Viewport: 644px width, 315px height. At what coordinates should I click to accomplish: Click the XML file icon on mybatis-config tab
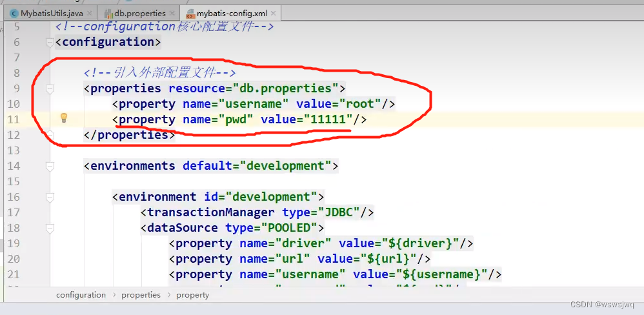coord(190,14)
